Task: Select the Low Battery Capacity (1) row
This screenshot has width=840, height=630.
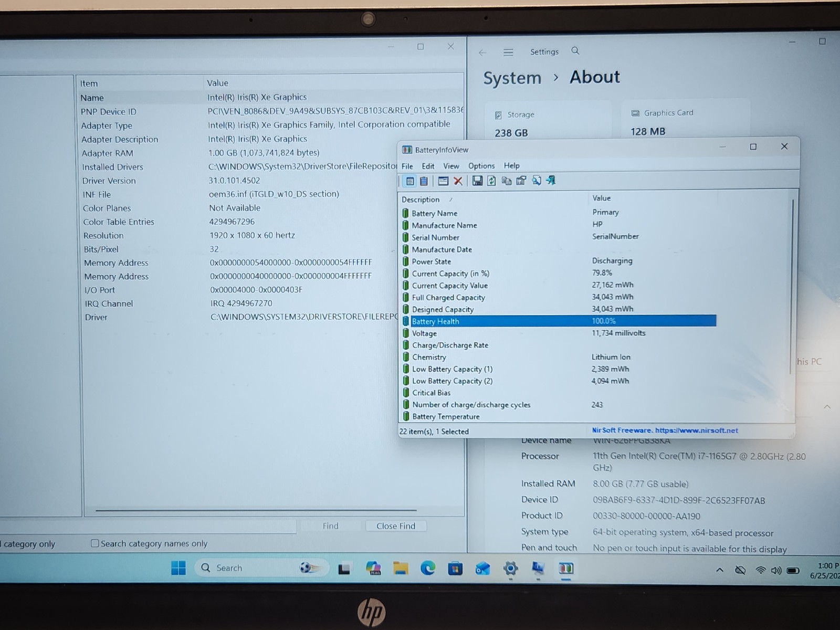Action: [x=558, y=369]
